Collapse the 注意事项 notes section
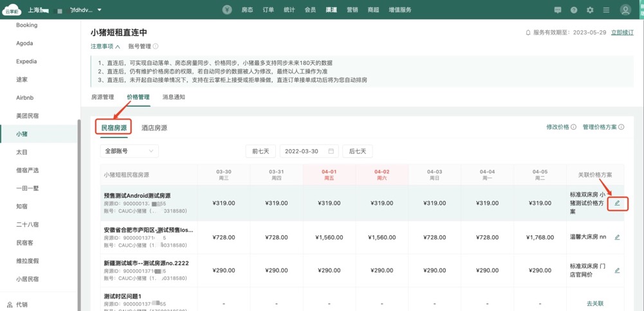Screen dimensions: 644x311 (106, 46)
